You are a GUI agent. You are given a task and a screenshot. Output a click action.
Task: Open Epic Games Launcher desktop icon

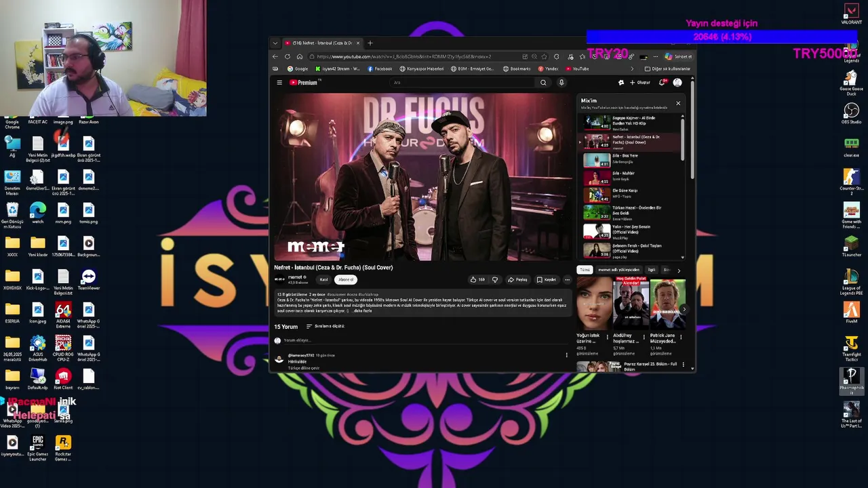pos(38,448)
